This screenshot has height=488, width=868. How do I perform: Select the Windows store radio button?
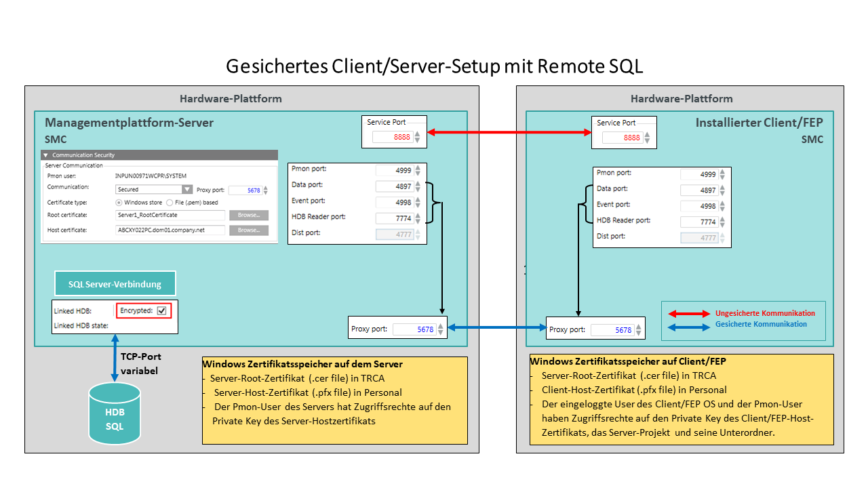coord(119,203)
